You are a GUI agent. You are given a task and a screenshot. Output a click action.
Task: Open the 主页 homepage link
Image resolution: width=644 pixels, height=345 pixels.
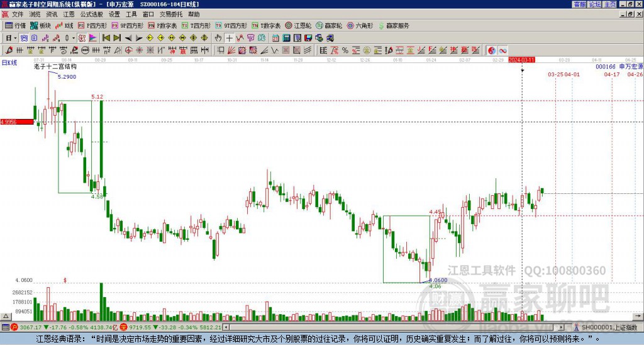pos(610,4)
